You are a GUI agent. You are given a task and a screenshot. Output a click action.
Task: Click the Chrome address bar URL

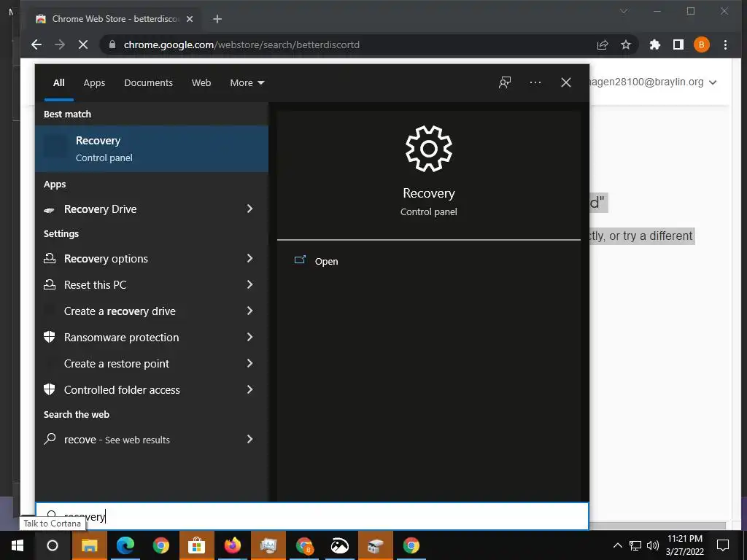[x=241, y=44]
